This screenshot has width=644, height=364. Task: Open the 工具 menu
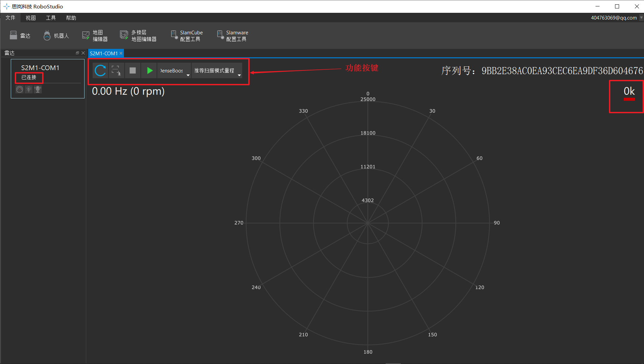coord(51,18)
